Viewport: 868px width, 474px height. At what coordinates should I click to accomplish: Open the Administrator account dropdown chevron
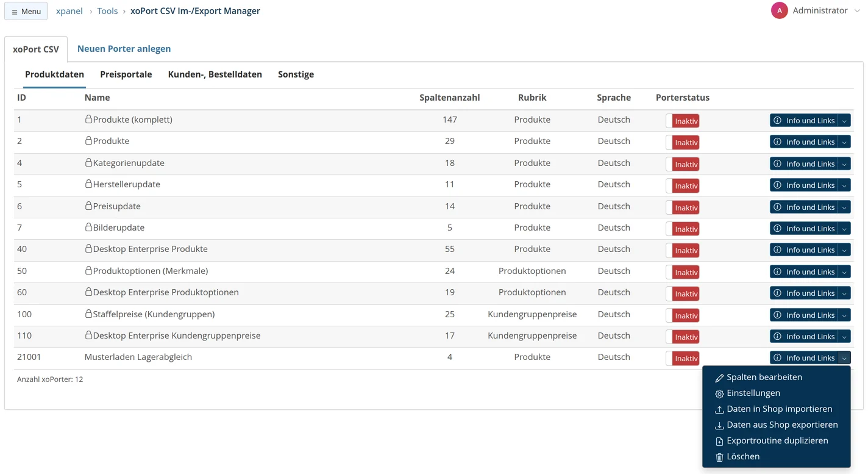coord(857,10)
